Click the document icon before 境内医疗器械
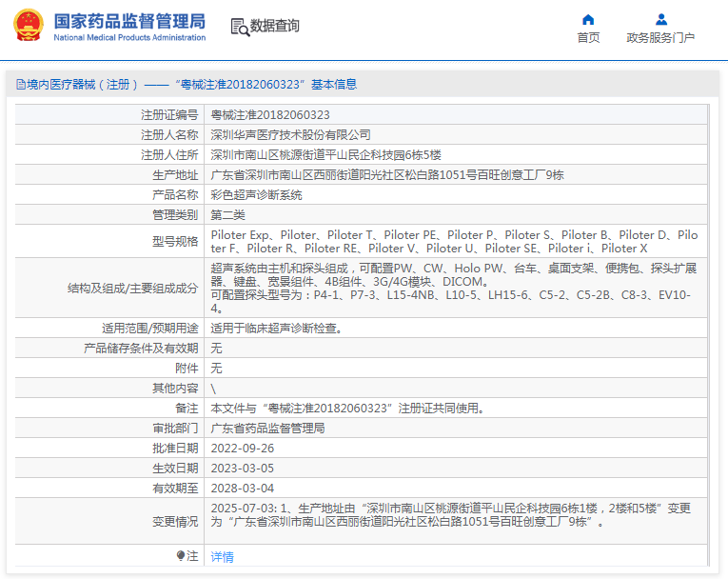 click(20, 85)
